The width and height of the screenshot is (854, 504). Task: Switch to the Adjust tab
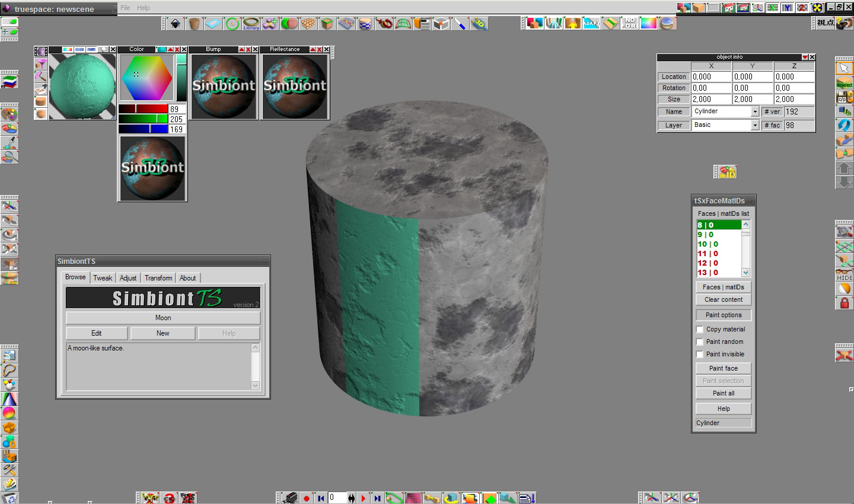tap(128, 278)
